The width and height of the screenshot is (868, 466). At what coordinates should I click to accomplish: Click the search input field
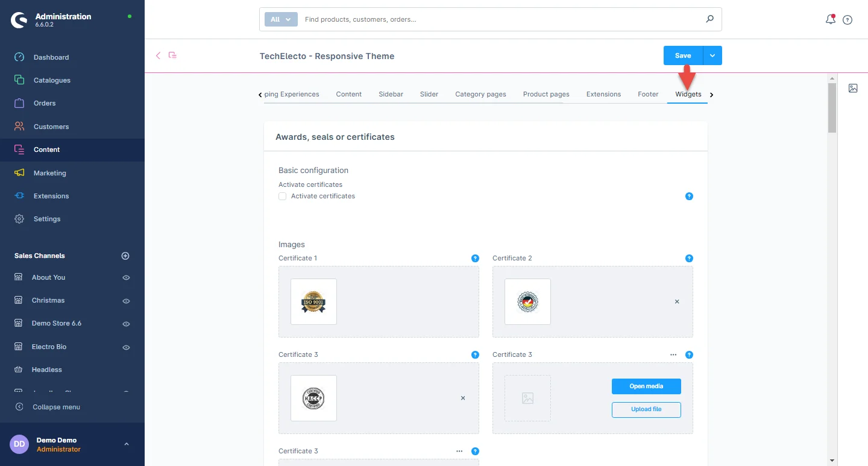point(500,19)
